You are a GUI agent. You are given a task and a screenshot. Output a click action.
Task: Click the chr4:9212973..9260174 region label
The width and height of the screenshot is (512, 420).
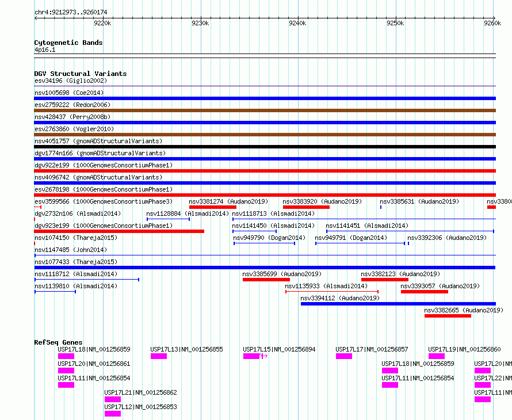pyautogui.click(x=71, y=12)
